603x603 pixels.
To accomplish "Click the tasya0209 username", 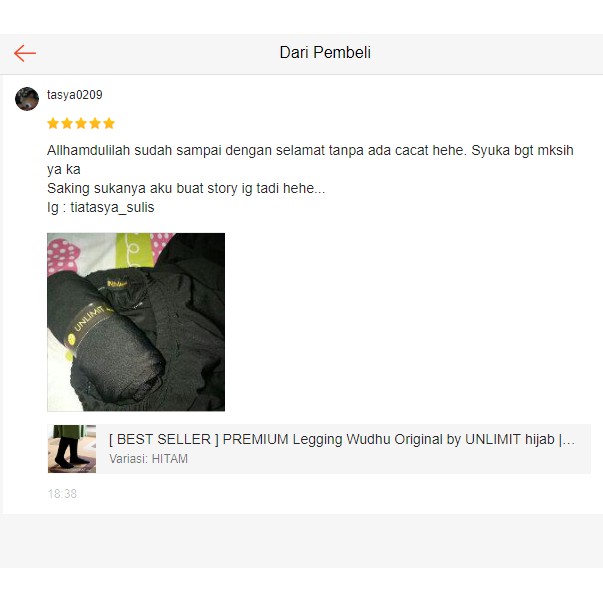I will pos(75,95).
